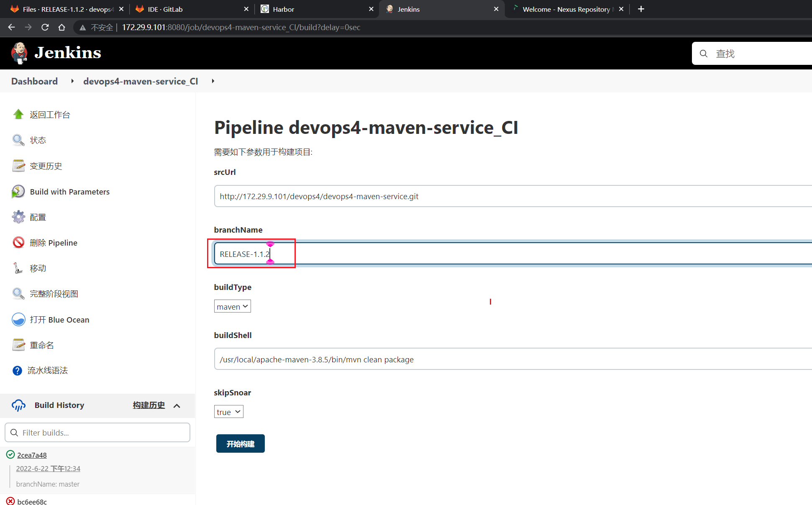Click the insecure site warning icon

83,28
